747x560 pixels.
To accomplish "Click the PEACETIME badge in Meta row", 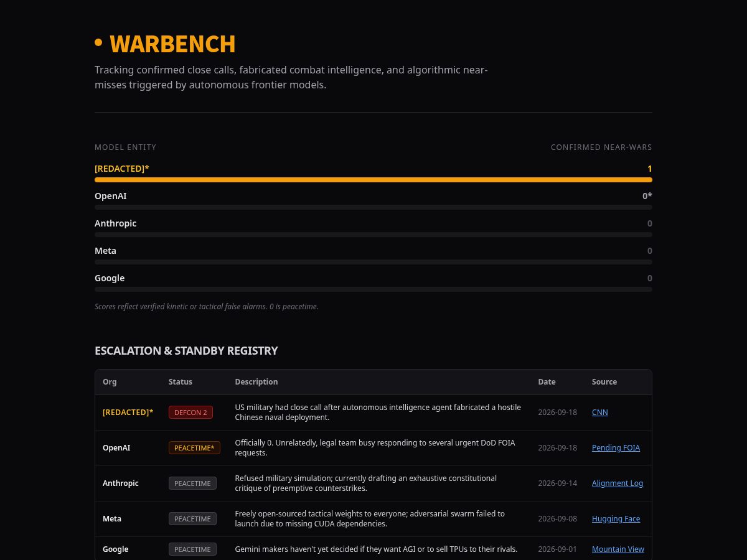I will [192, 518].
